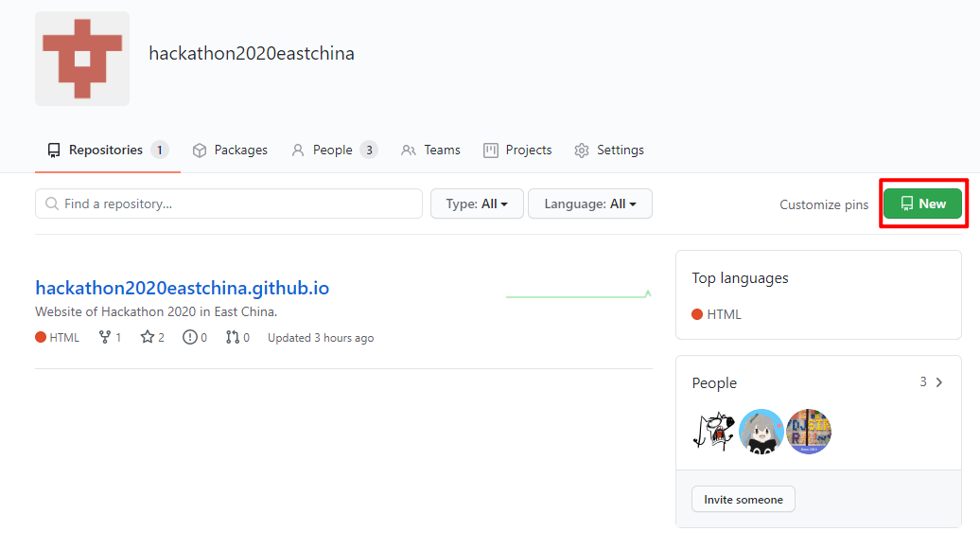Open the People tab
Image resolution: width=980 pixels, height=549 pixels.
tap(333, 151)
